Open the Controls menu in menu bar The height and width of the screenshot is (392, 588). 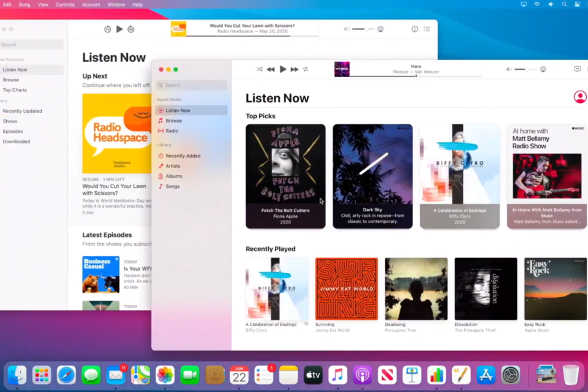pos(65,4)
